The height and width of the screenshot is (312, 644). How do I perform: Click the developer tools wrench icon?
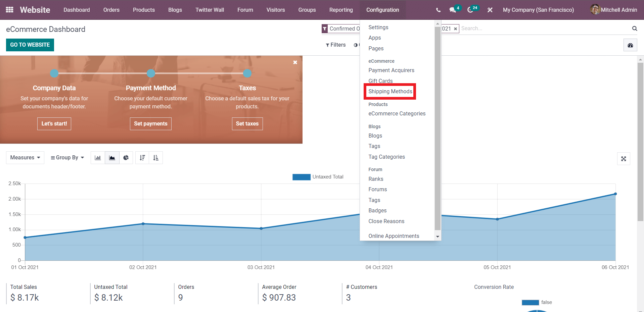tap(490, 10)
